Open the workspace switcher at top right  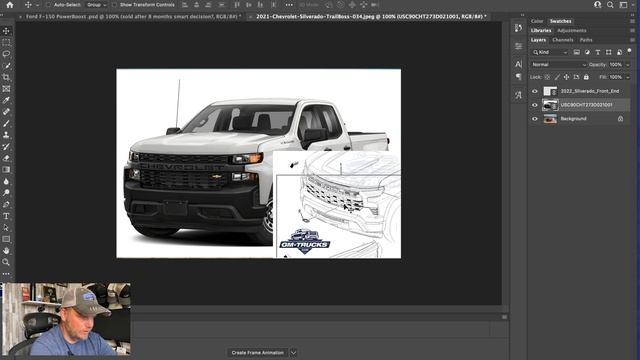coord(623,5)
